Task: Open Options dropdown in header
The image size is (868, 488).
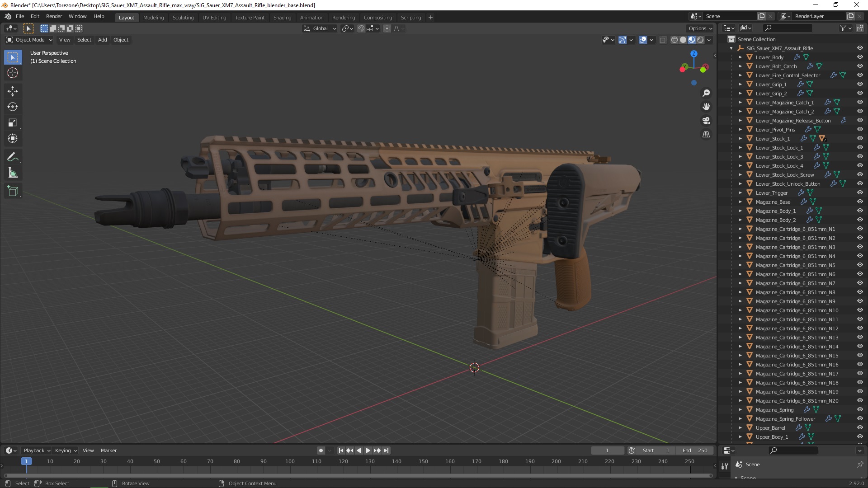Action: 700,28
